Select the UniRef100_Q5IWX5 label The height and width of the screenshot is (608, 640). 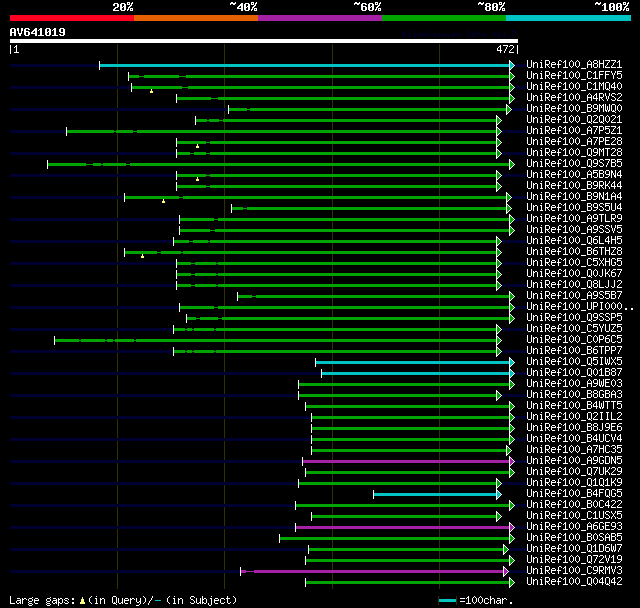pos(574,362)
